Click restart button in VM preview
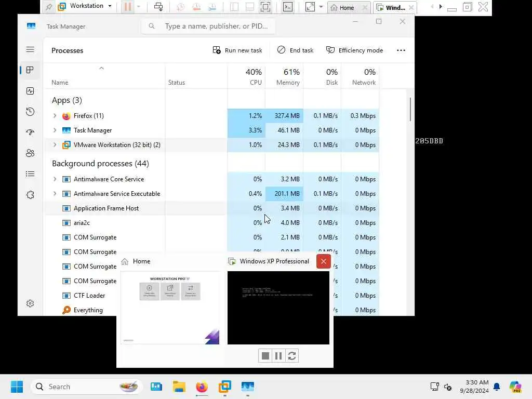 coord(292,356)
